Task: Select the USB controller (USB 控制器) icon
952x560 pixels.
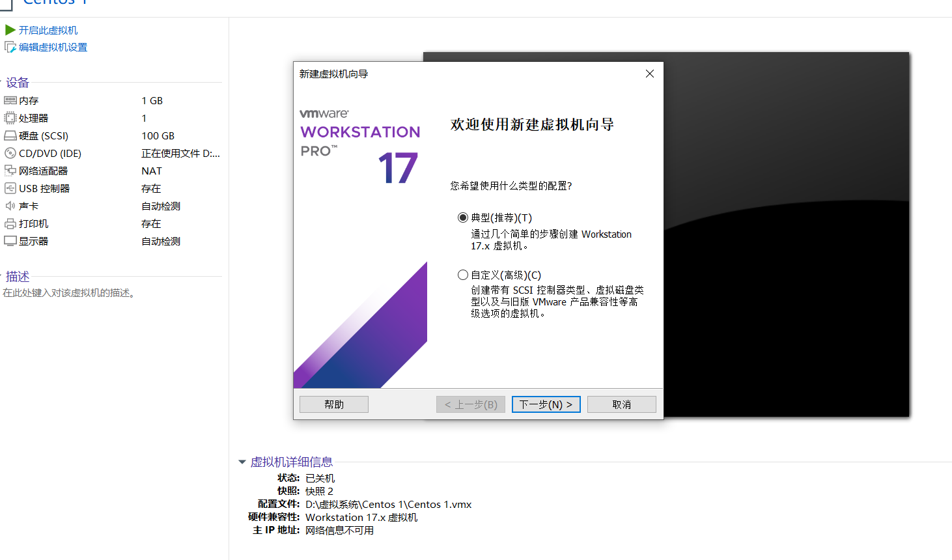Action: [10, 188]
